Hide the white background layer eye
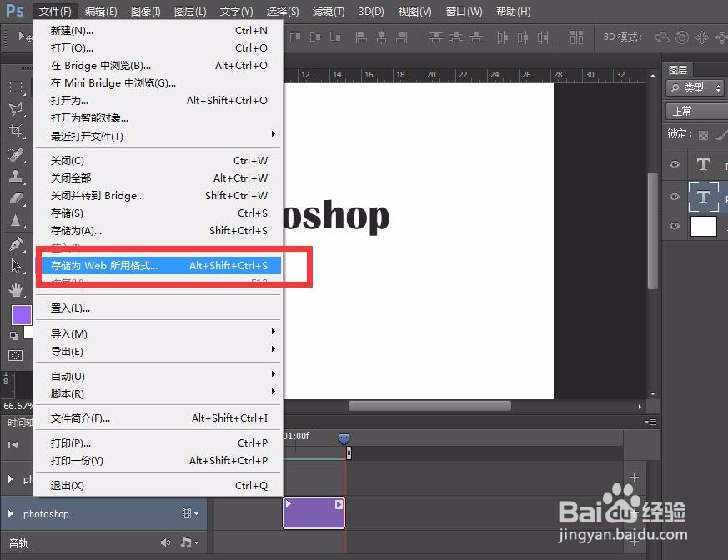 pos(675,226)
